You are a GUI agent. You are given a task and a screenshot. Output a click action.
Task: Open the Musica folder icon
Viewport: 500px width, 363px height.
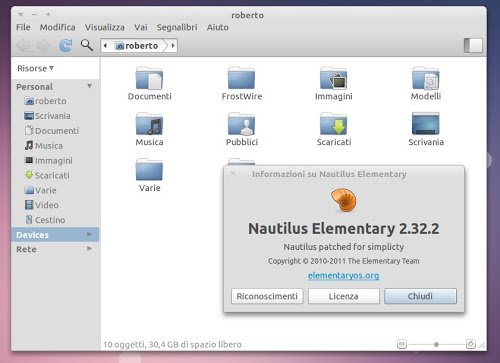click(x=149, y=123)
